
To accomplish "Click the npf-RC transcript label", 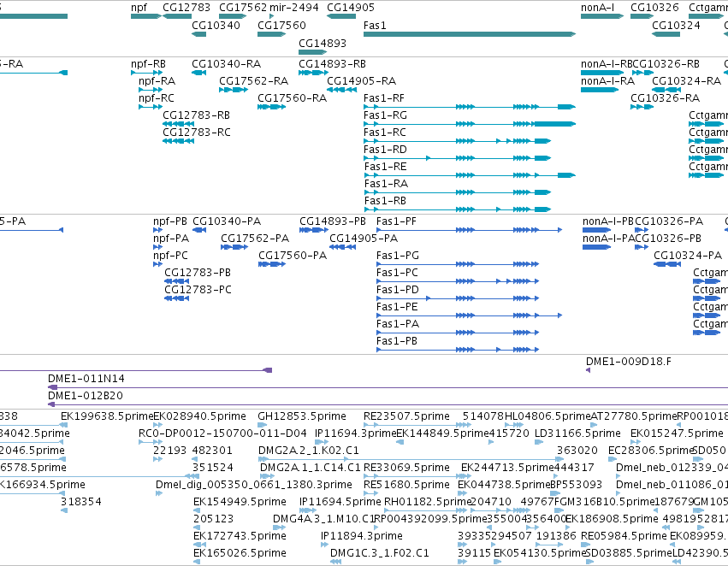I will [x=157, y=98].
